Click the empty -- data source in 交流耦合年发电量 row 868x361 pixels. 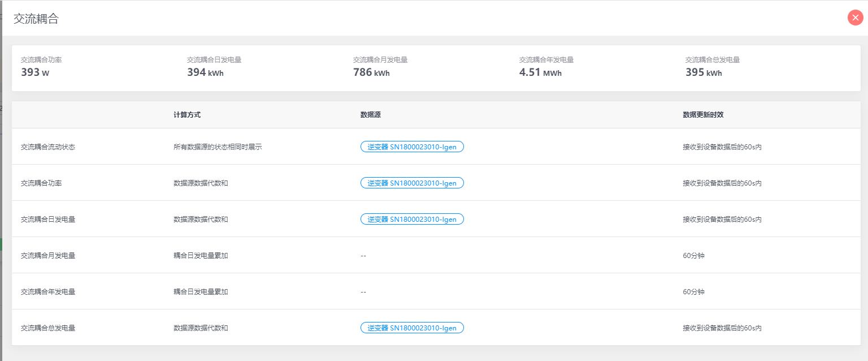363,292
